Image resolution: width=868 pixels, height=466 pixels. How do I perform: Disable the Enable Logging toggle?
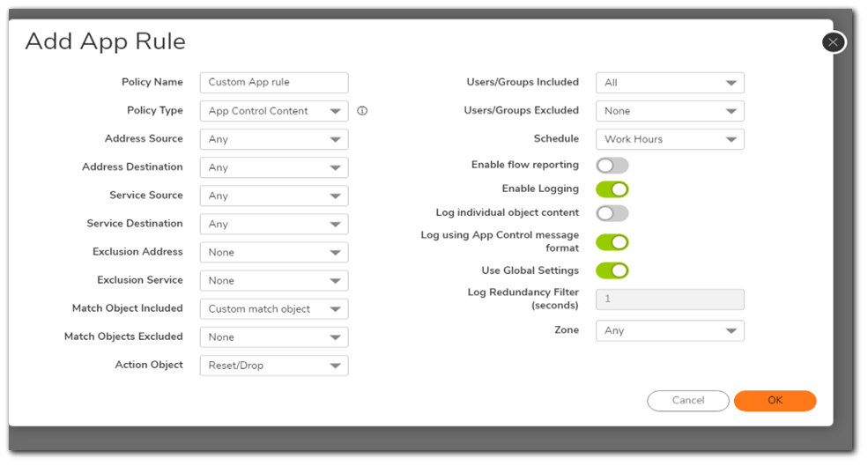pos(612,189)
